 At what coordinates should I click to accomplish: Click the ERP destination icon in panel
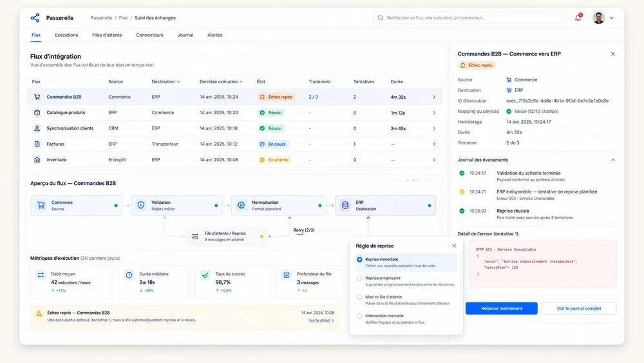point(509,90)
